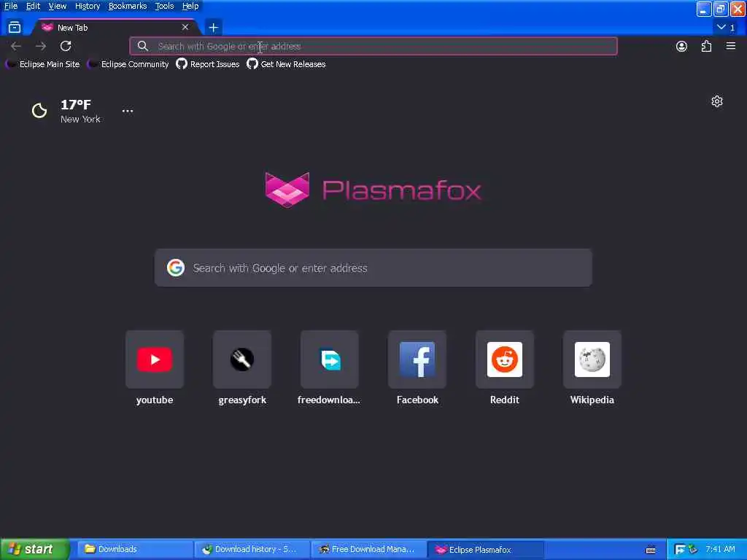Go back with the back arrow
The image size is (747, 560).
tap(16, 46)
